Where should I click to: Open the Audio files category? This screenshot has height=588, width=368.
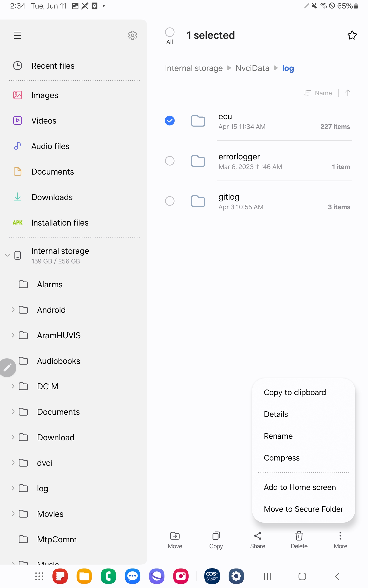(74, 146)
